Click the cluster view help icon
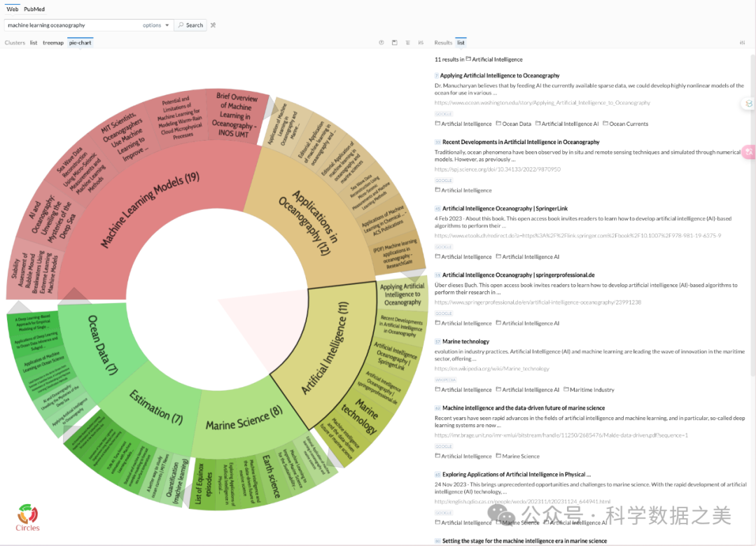This screenshot has height=546, width=756. 381,43
